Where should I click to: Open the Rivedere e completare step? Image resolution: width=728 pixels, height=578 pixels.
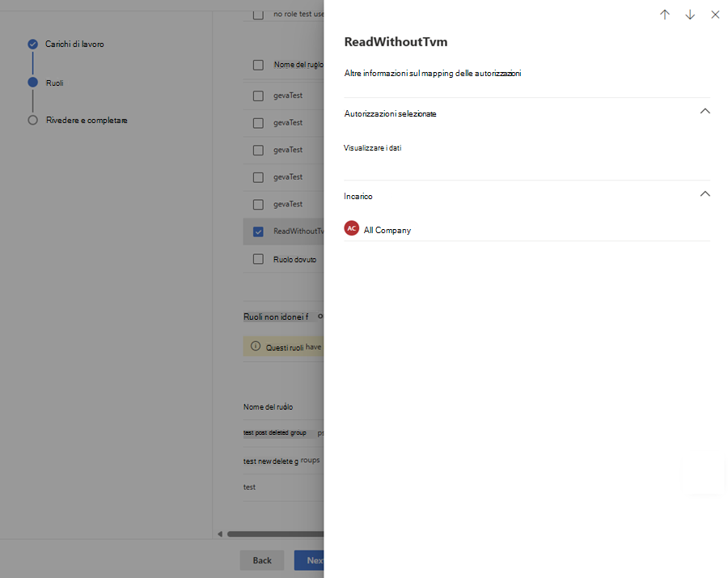87,121
